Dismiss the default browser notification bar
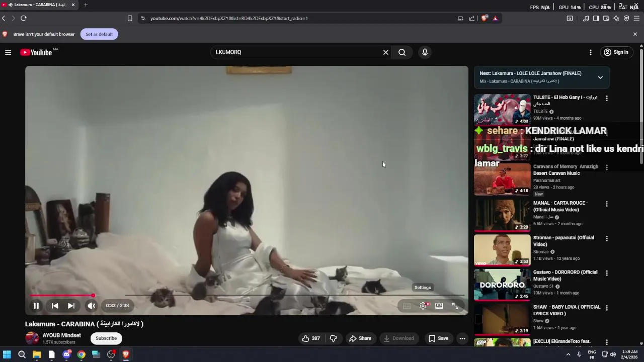This screenshot has width=644, height=362. pos(635,34)
